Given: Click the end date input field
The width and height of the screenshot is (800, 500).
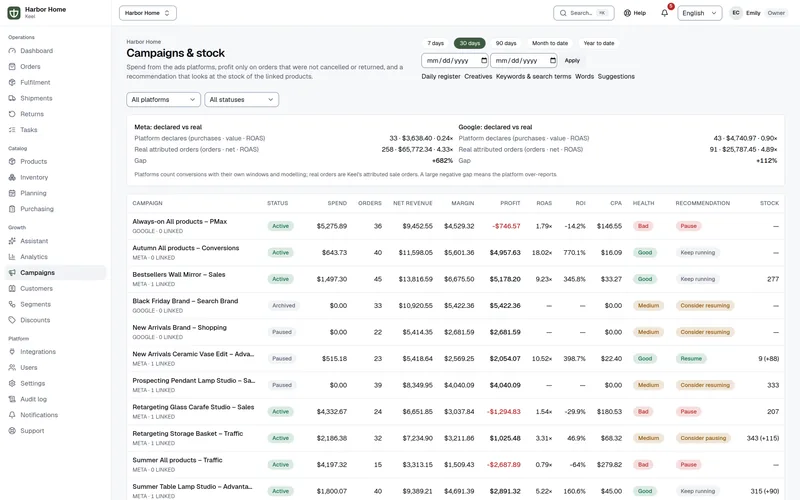Looking at the screenshot, I should [523, 60].
